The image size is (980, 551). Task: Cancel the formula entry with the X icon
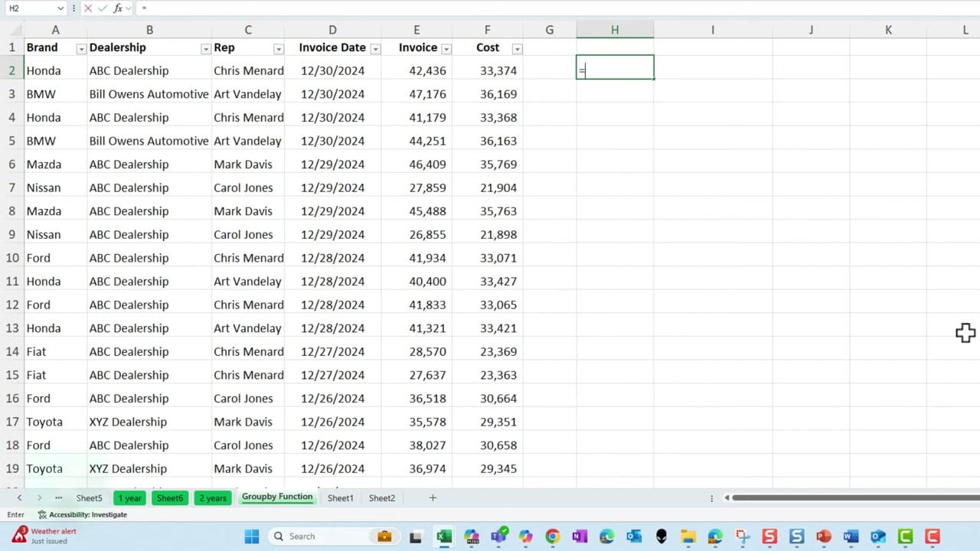(x=90, y=8)
